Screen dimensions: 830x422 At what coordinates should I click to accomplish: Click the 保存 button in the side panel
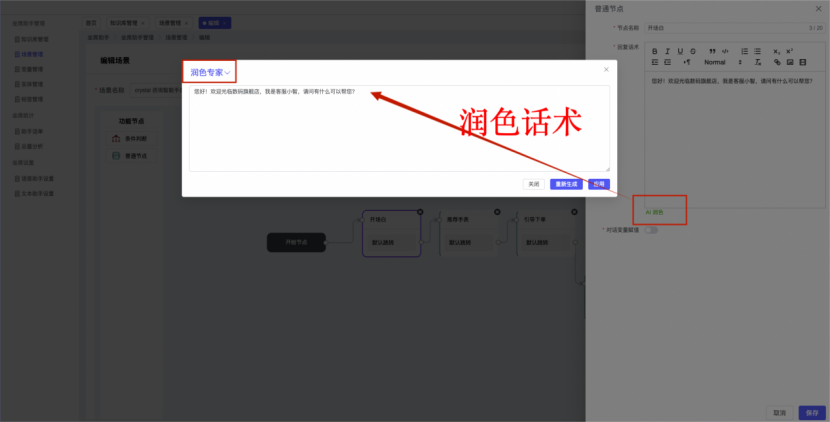(808, 412)
